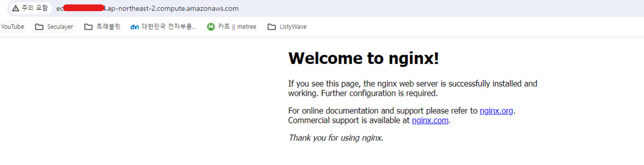
Task: Follow the nginx.com commercial support link
Action: tap(430, 121)
